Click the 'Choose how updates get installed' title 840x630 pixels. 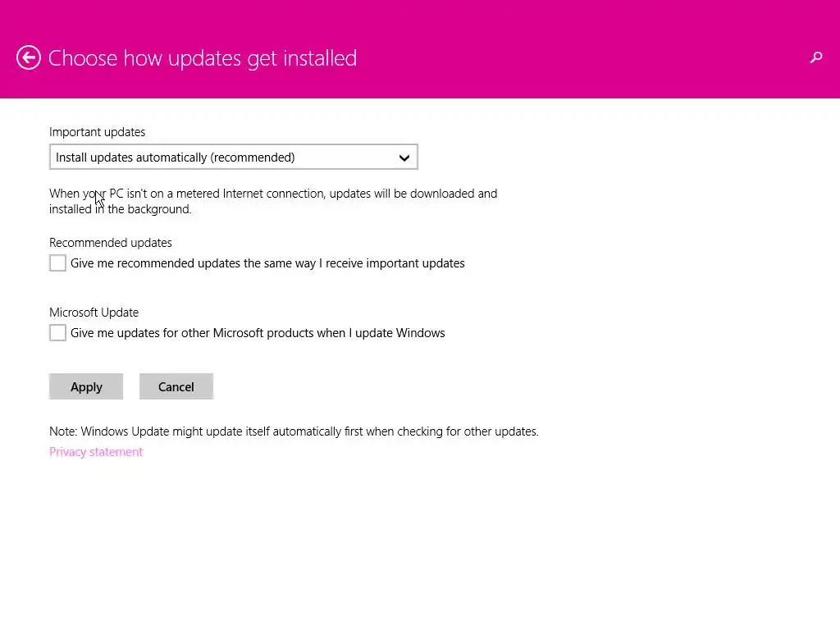click(x=203, y=58)
